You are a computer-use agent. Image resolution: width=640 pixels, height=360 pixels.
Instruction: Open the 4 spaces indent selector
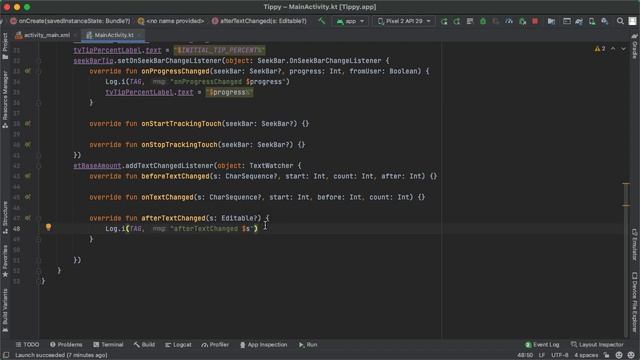pyautogui.click(x=586, y=355)
